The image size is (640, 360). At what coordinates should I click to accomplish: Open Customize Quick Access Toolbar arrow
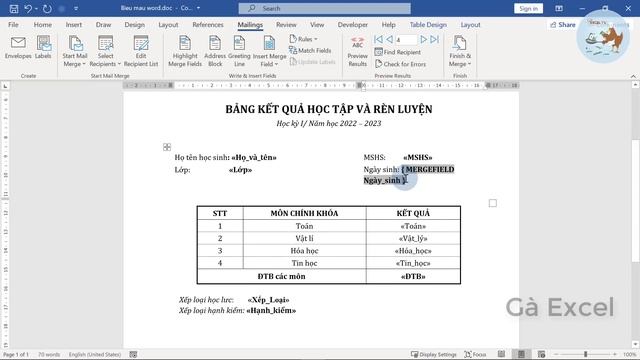coord(76,9)
